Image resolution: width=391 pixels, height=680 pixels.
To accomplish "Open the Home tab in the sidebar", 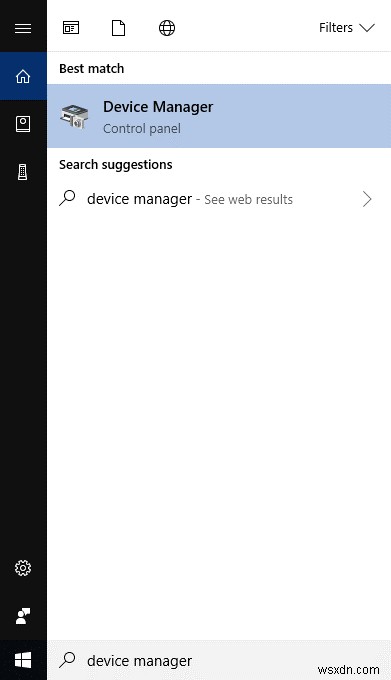I will [x=23, y=76].
